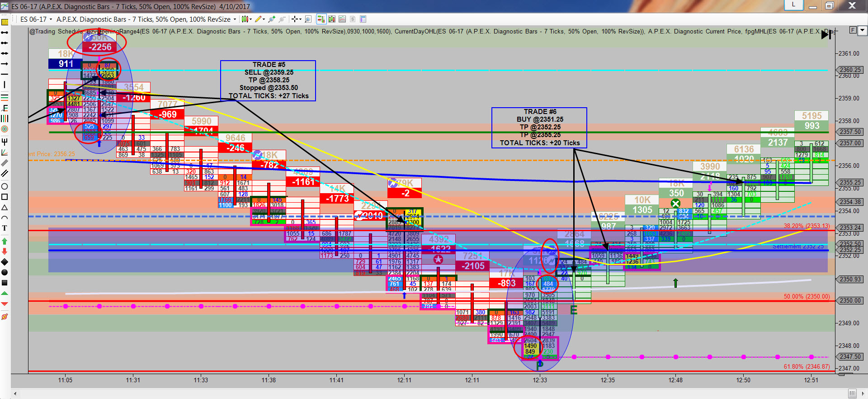The image size is (868, 399).
Task: Select the green Triangle Up marker
Action: [5, 294]
